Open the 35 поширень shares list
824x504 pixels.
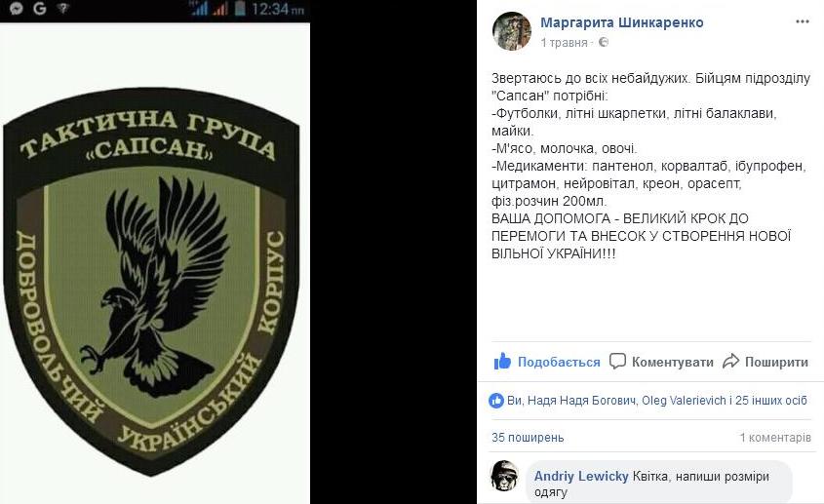pyautogui.click(x=528, y=438)
